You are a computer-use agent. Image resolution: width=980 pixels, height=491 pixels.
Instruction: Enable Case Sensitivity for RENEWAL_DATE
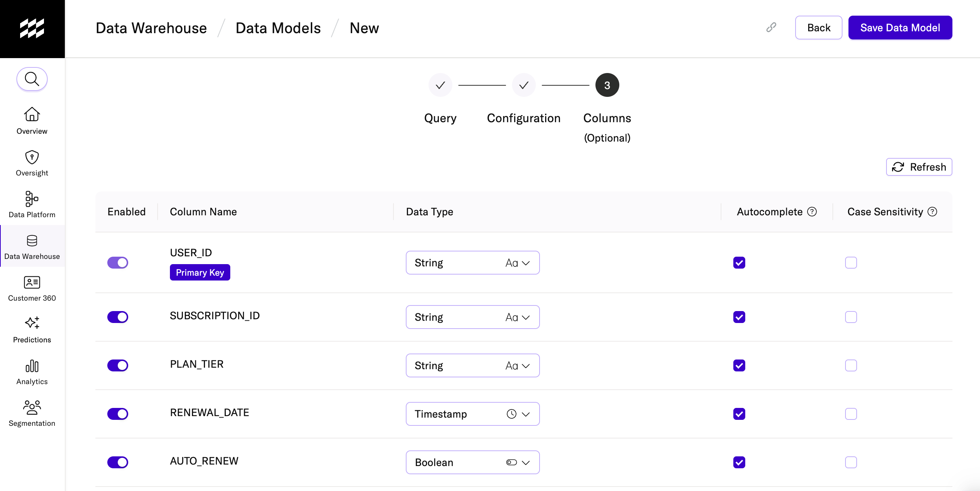851,414
